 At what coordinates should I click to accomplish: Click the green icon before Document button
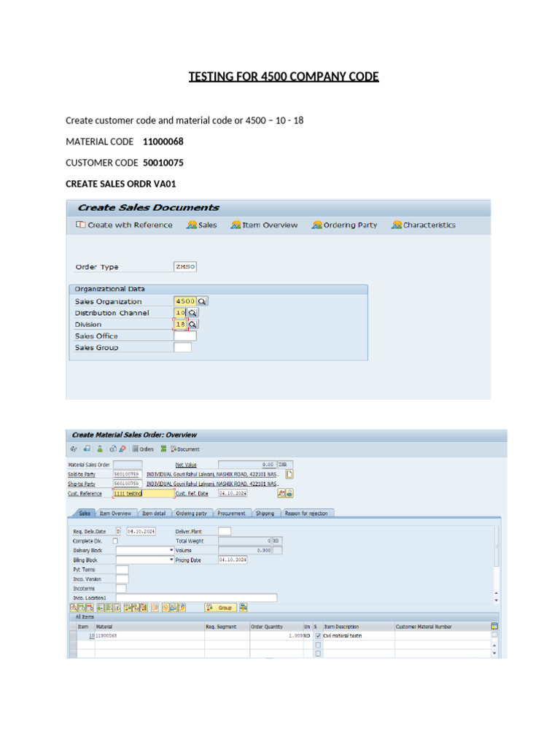[163, 449]
